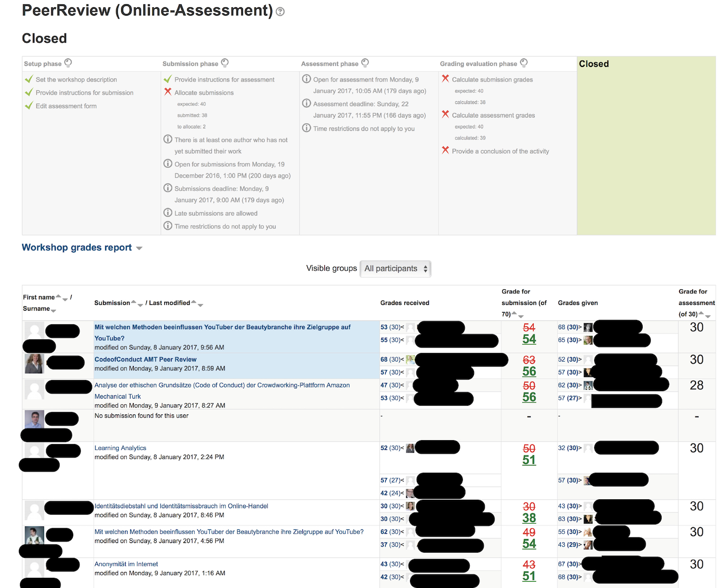Open Calculate submission grades link
Image resolution: width=727 pixels, height=588 pixels.
[x=492, y=79]
